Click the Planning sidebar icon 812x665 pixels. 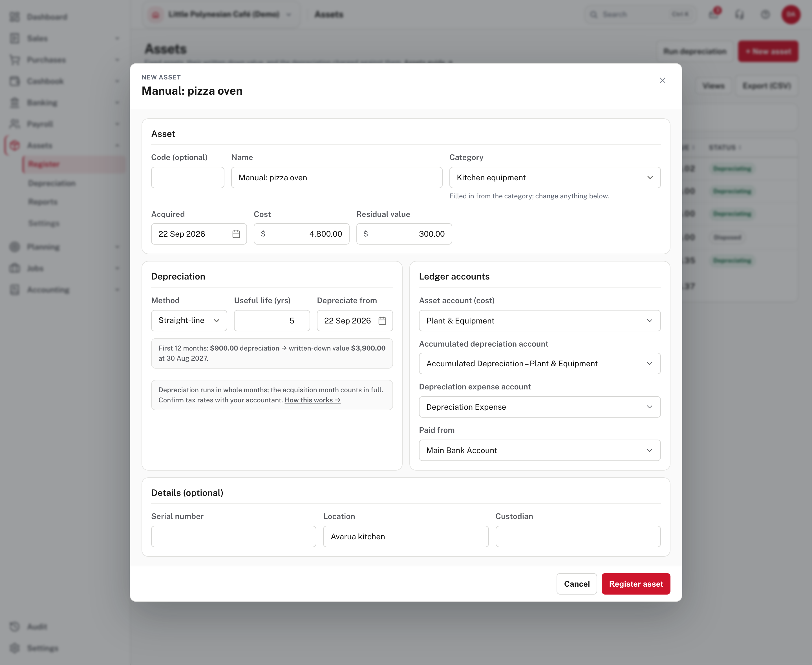15,247
